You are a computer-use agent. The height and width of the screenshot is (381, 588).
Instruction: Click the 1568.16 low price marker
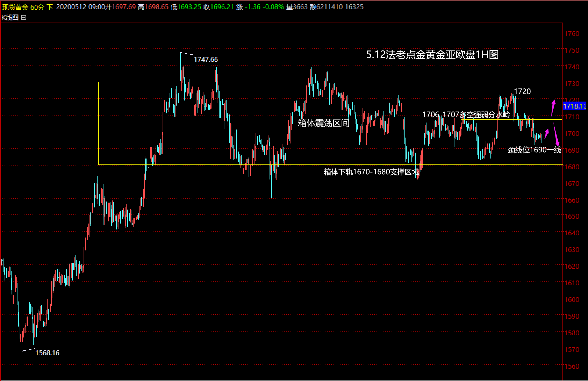click(47, 353)
